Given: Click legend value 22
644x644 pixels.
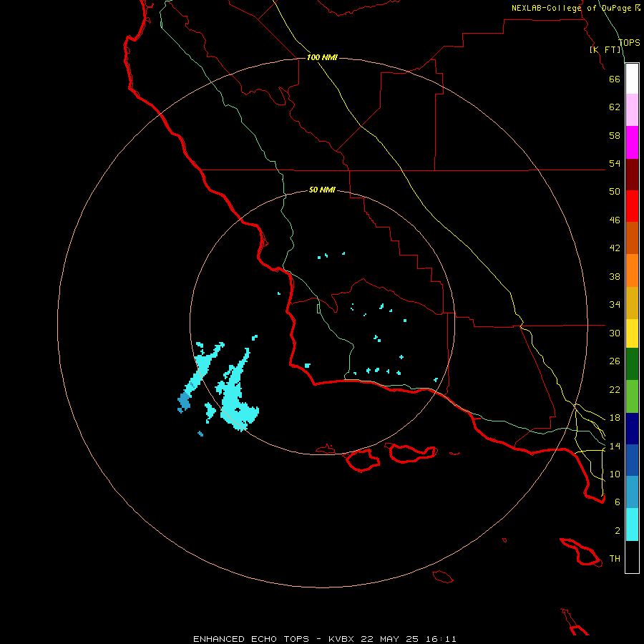Looking at the screenshot, I should [x=615, y=390].
